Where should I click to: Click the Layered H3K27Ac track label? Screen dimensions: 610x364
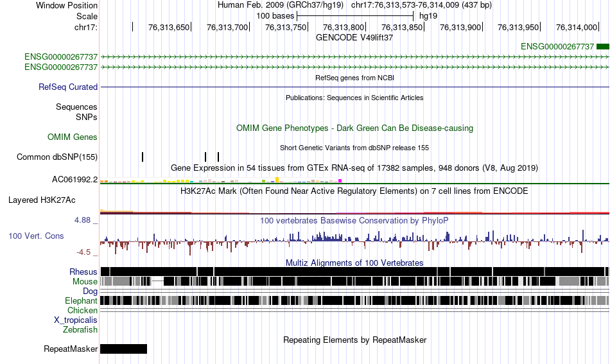(x=42, y=200)
